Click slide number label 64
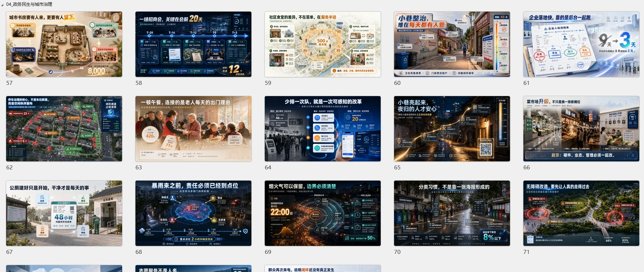Screen dimensions: 644x272 [268, 168]
